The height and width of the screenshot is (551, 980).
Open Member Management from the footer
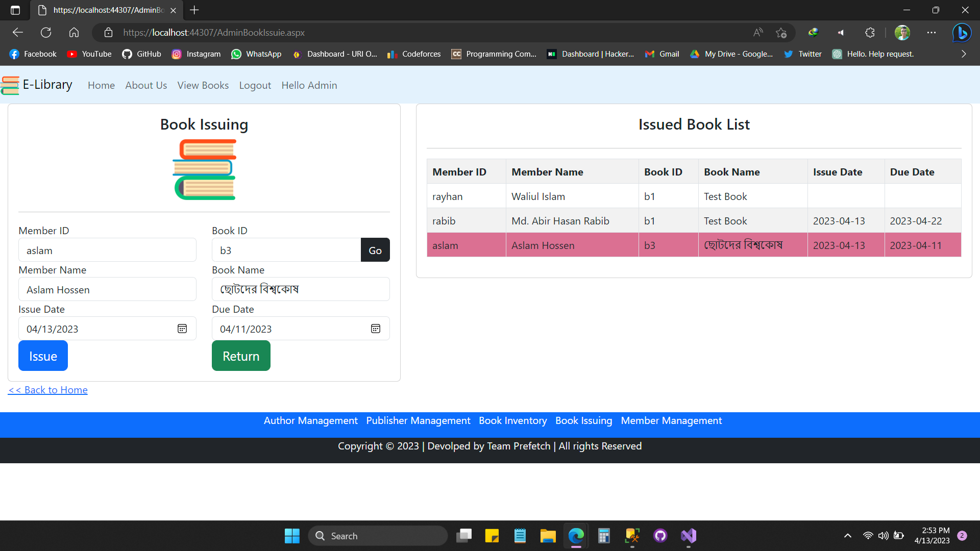(671, 420)
